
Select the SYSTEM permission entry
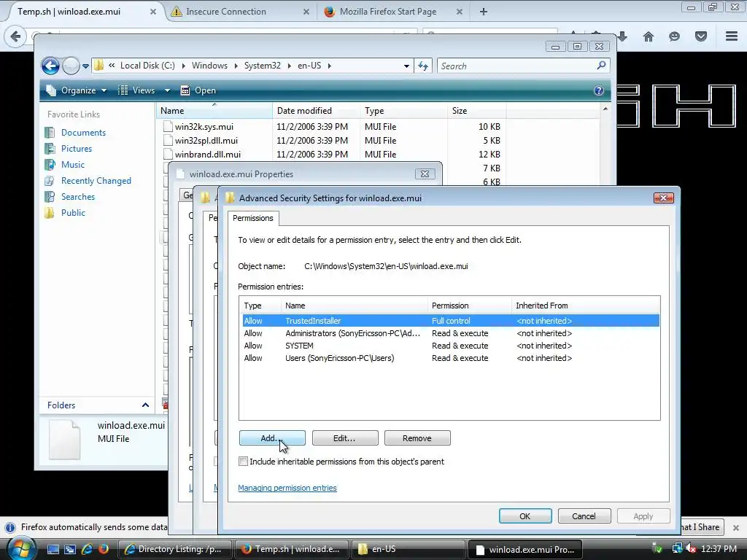(x=451, y=346)
